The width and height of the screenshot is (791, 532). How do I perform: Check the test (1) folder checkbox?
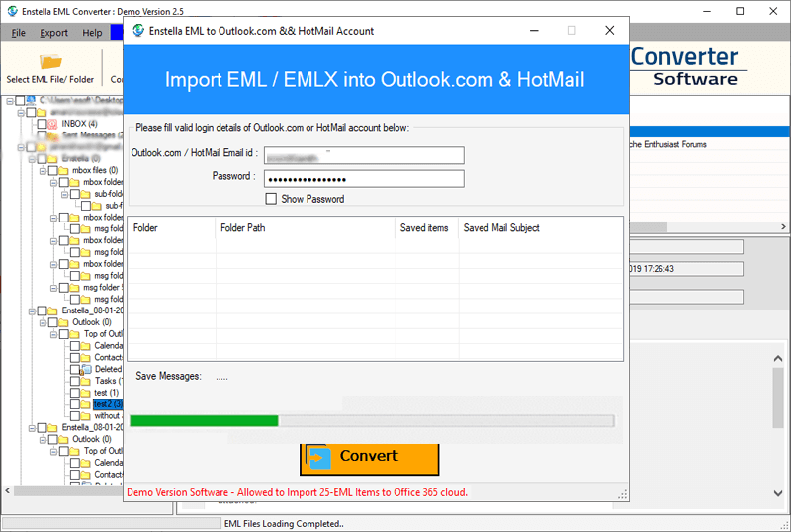(x=75, y=393)
